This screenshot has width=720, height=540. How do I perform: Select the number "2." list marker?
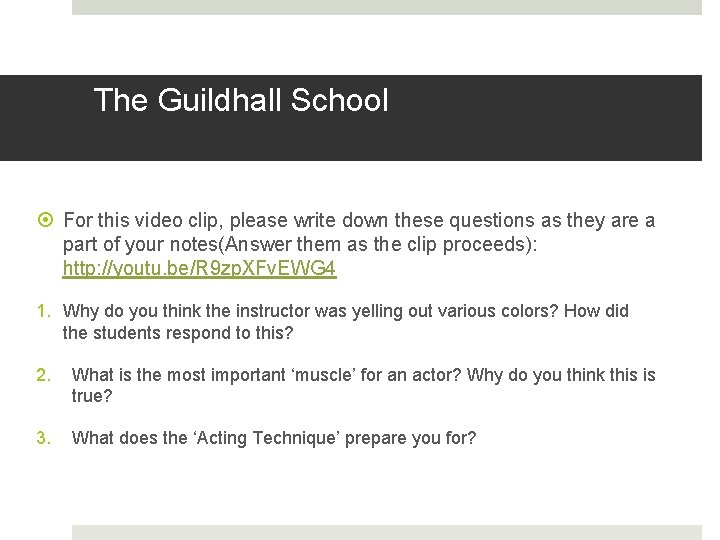point(43,375)
